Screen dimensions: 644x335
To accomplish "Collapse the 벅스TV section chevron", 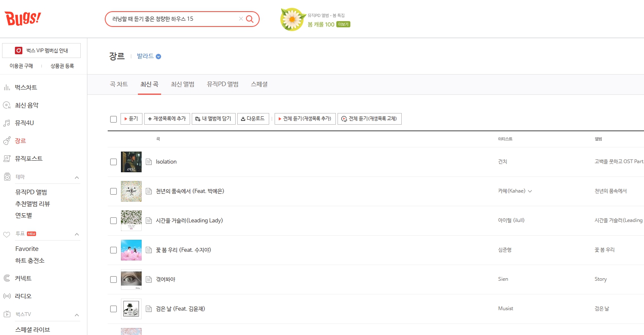I will (77, 315).
